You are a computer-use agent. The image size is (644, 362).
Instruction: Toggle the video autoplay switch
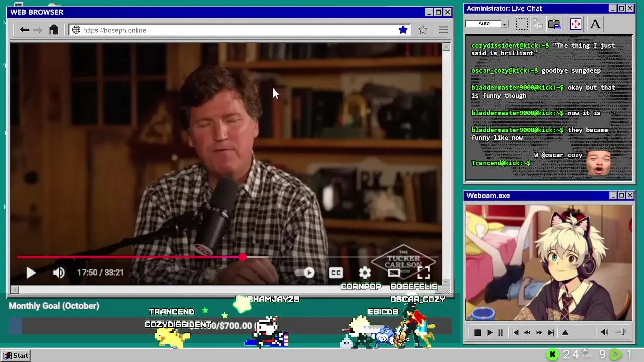[x=305, y=273]
